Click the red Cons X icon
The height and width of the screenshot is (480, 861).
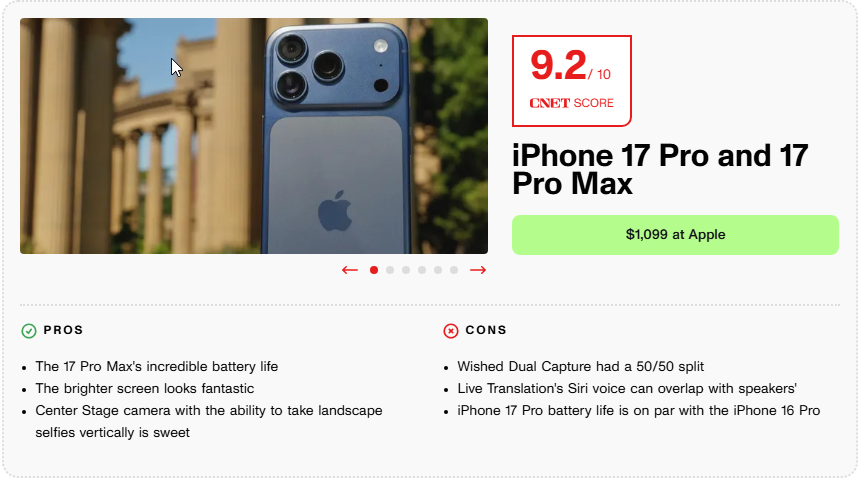pos(451,331)
